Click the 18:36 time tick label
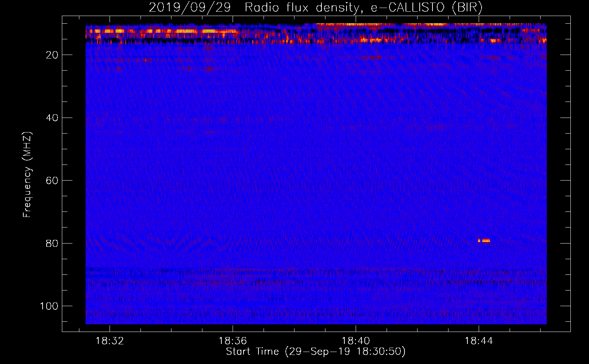Screen dimensions: 589x364 [x=233, y=341]
